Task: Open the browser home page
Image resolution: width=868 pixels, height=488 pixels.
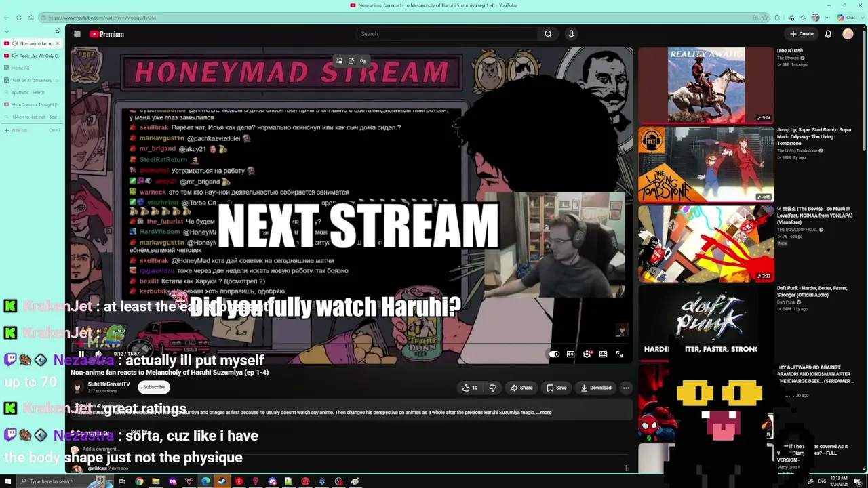Action: [x=31, y=18]
